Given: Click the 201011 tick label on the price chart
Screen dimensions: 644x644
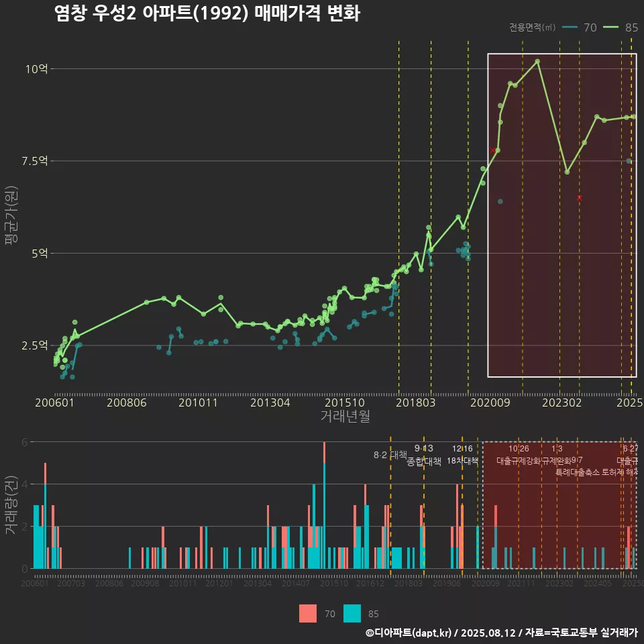Looking at the screenshot, I should click(198, 402).
